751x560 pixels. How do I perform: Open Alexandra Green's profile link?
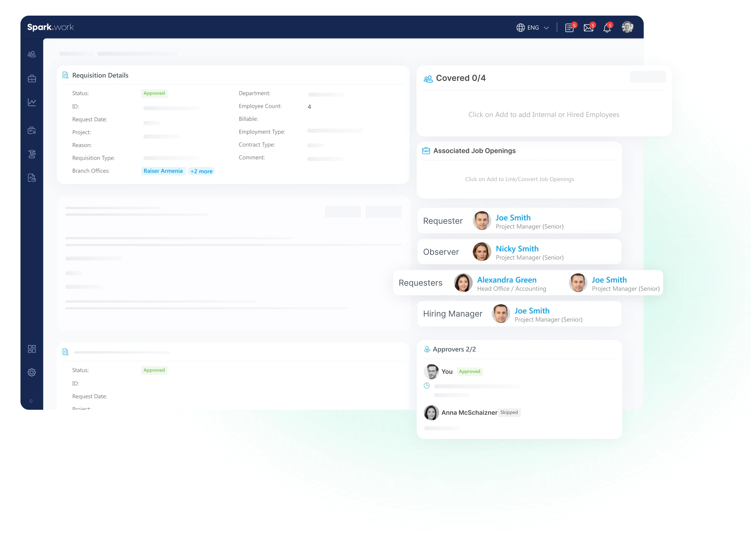tap(507, 280)
